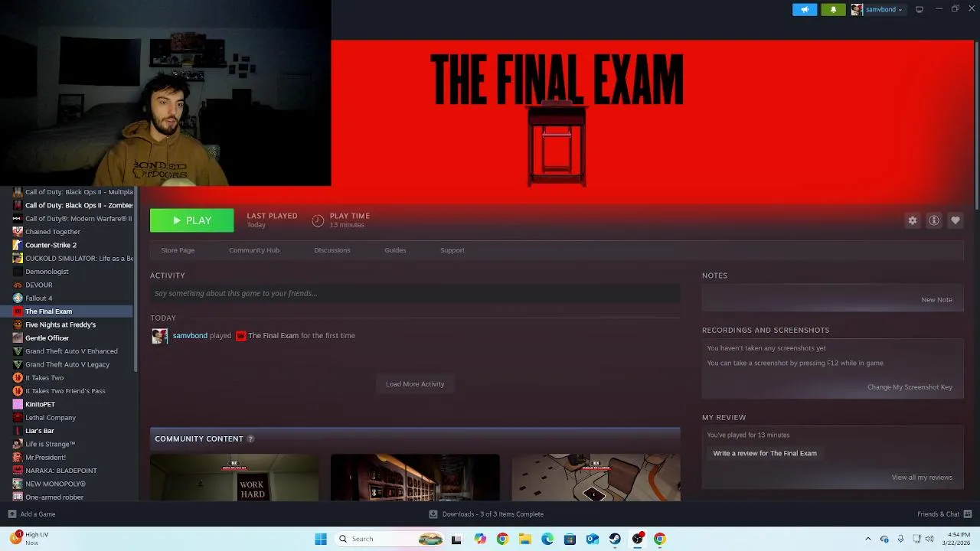Open samvbond profile link in activity
980x551 pixels.
point(190,335)
